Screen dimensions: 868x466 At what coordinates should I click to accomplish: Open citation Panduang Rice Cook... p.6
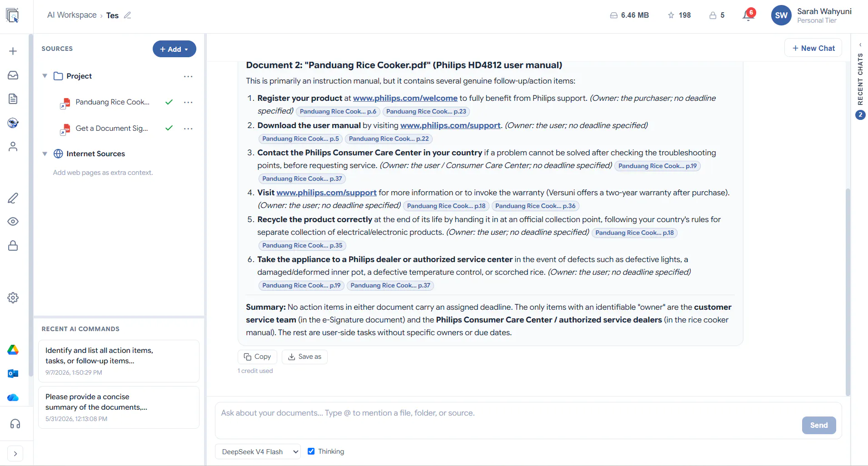[338, 111]
